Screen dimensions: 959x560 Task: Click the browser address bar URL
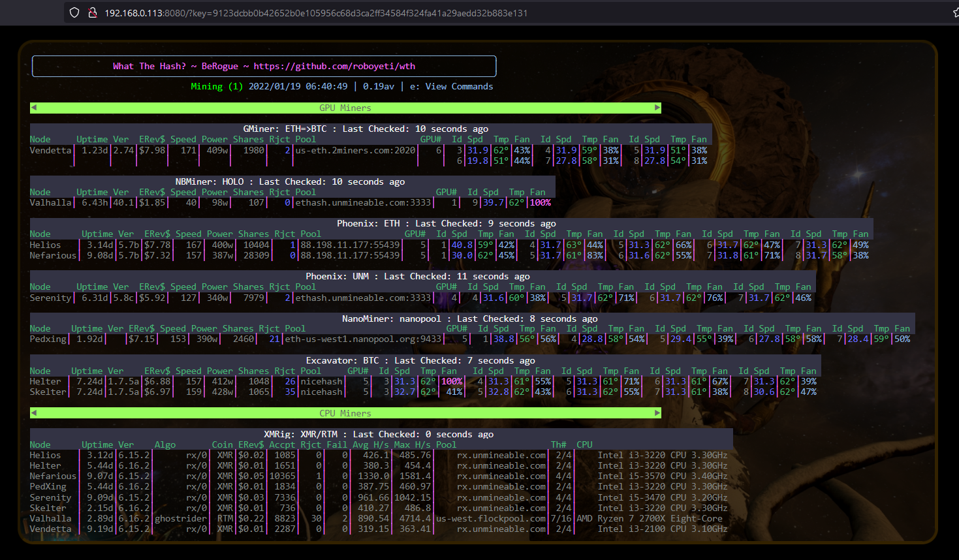point(316,13)
